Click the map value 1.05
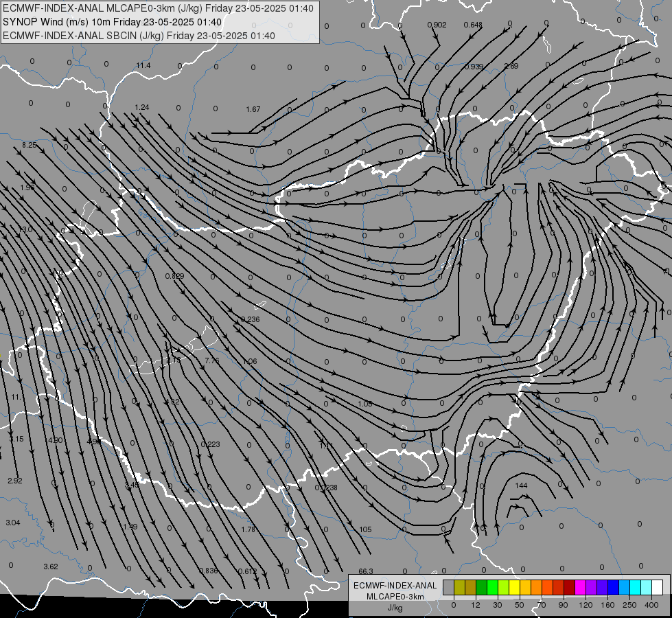Image resolution: width=672 pixels, height=618 pixels. pos(365,404)
